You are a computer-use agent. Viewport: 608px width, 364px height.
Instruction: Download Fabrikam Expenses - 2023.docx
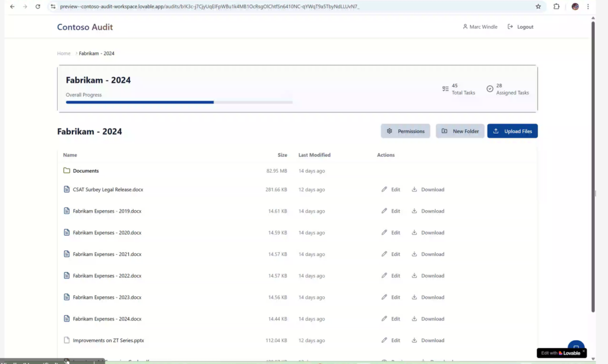click(427, 297)
